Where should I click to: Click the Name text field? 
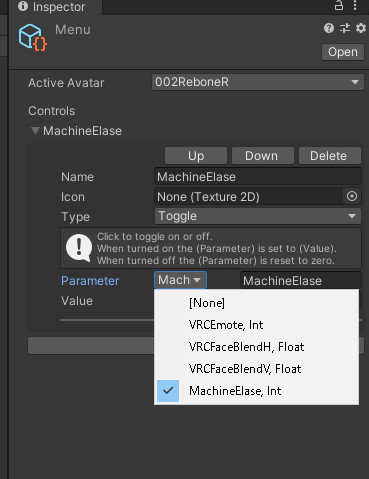click(258, 177)
